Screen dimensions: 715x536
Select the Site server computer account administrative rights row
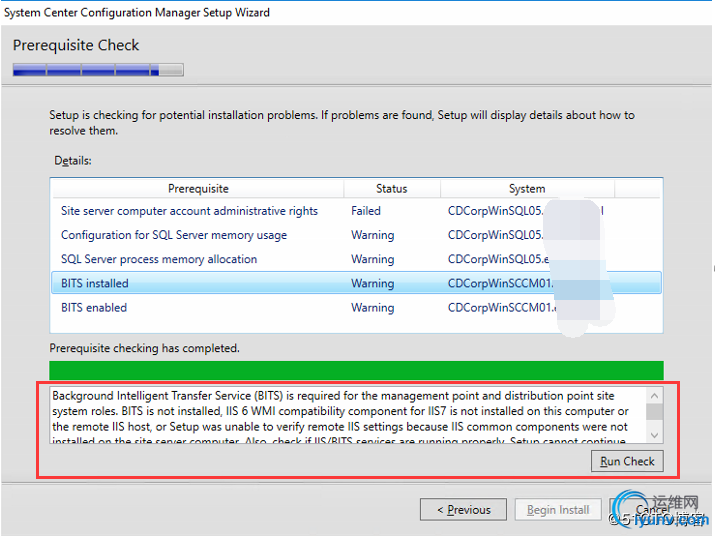pyautogui.click(x=189, y=211)
